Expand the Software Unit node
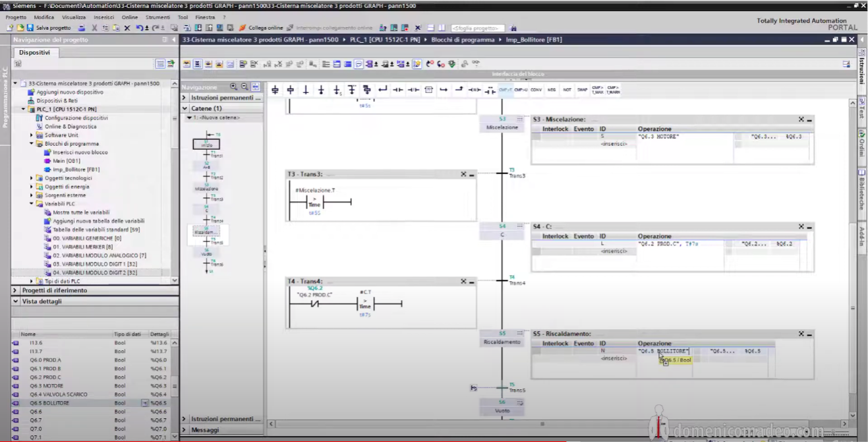 pos(32,135)
